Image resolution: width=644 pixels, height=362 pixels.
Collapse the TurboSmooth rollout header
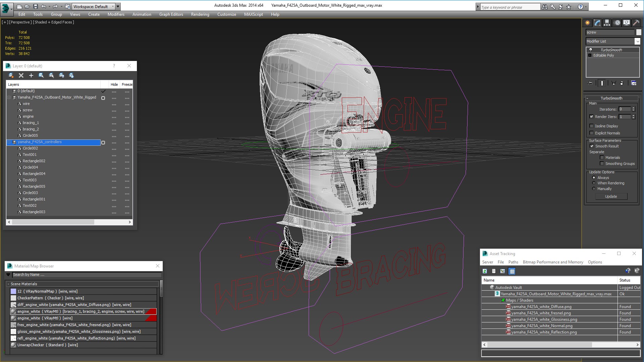coord(611,98)
